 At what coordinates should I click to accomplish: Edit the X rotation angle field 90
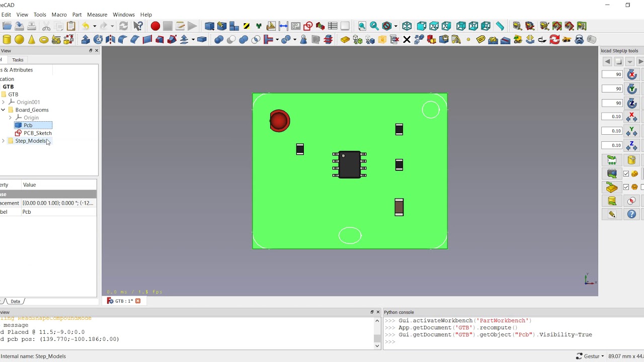612,74
